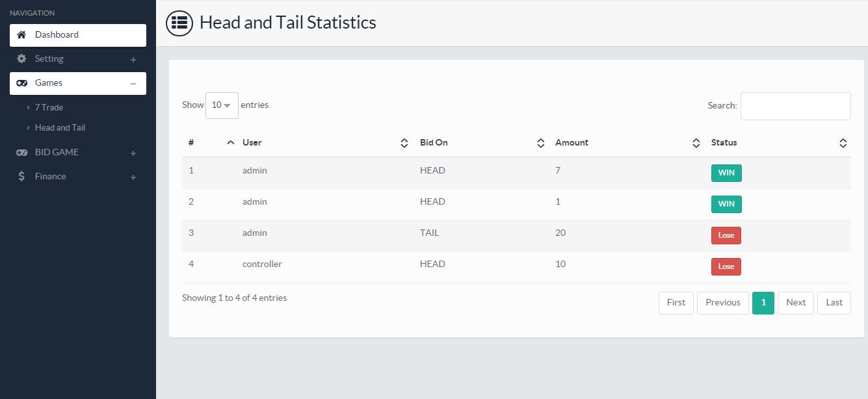Go to the Next page

pyautogui.click(x=795, y=303)
